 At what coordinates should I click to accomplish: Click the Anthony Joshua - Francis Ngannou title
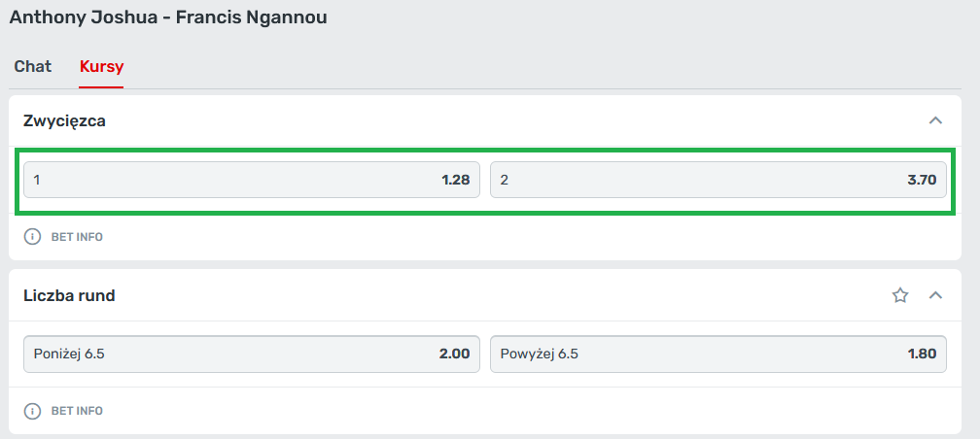[168, 18]
